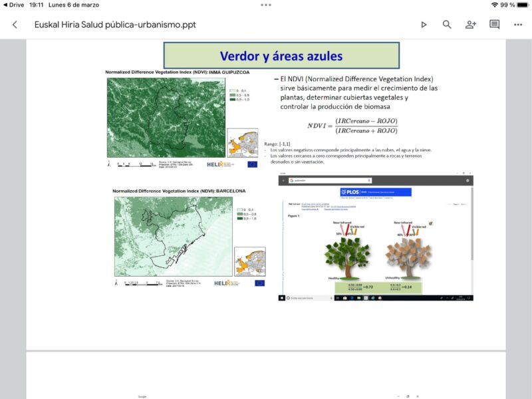Select the NDVI INMA Guipuzcoa map image
Screen dimensions: 532x399
pyautogui.click(x=166, y=117)
